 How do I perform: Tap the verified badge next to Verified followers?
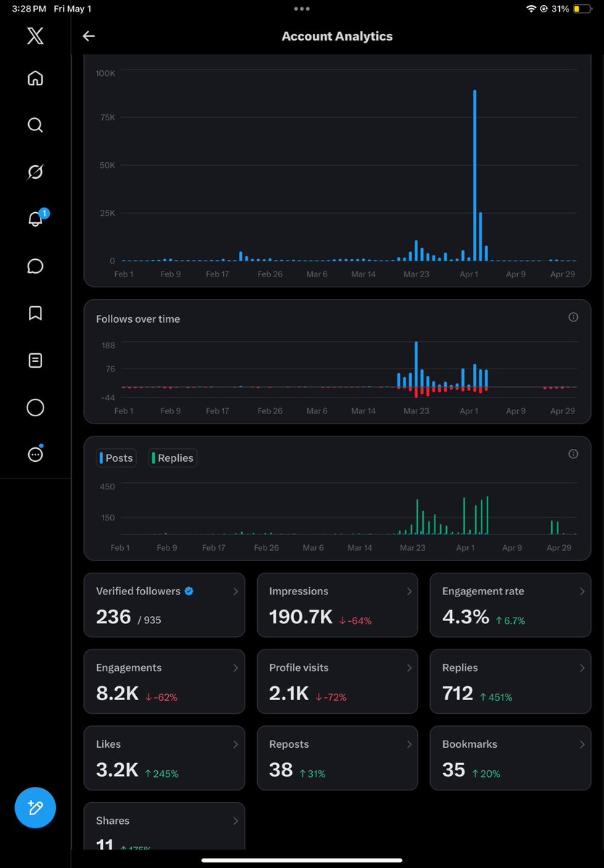[x=189, y=591]
